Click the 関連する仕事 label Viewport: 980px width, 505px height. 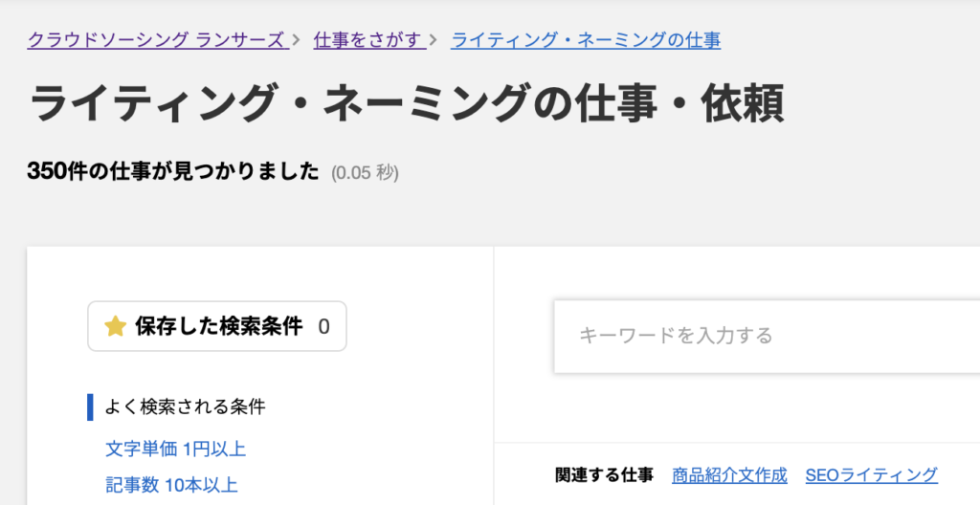[x=605, y=475]
